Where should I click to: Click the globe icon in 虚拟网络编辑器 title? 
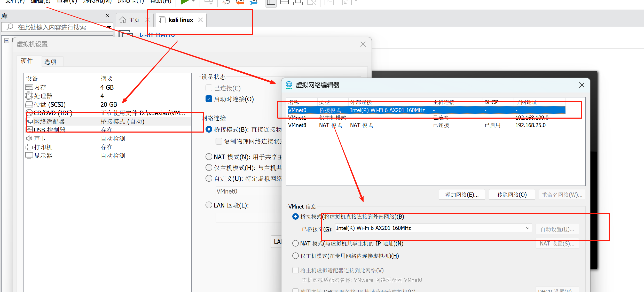289,85
